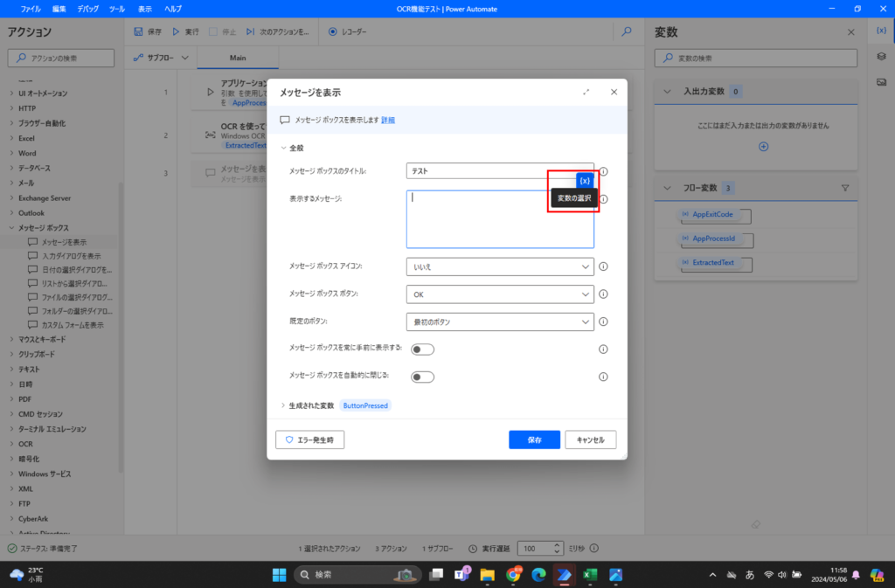Show info for message to display field
The image size is (895, 588).
604,199
